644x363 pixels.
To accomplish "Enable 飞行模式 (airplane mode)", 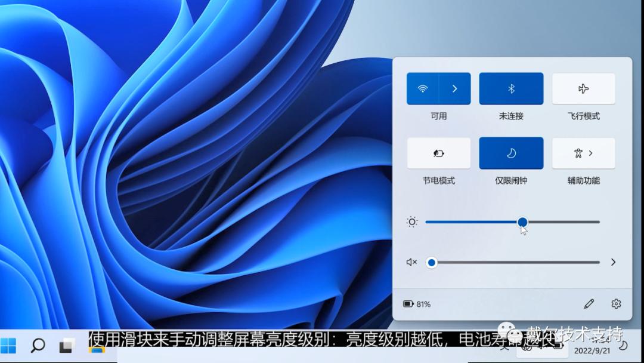I will tap(583, 88).
